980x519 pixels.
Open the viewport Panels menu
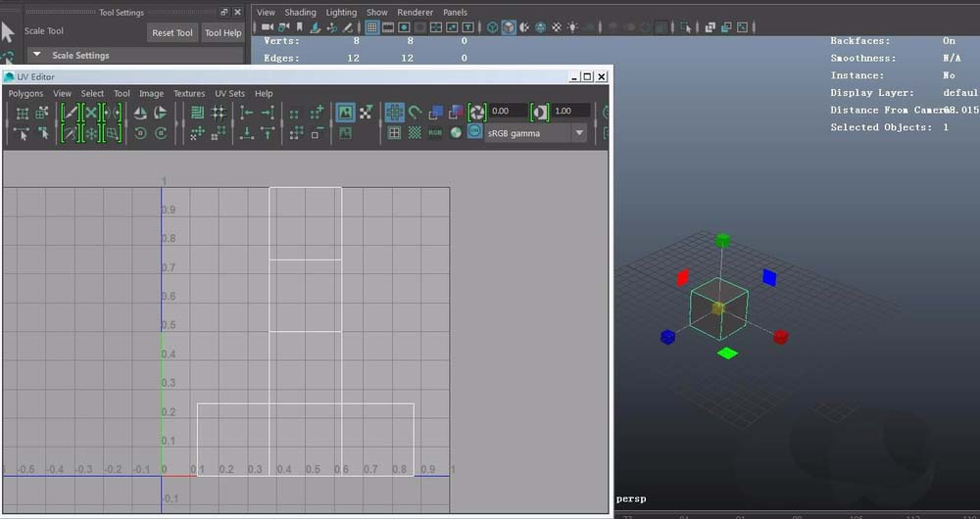click(x=455, y=13)
